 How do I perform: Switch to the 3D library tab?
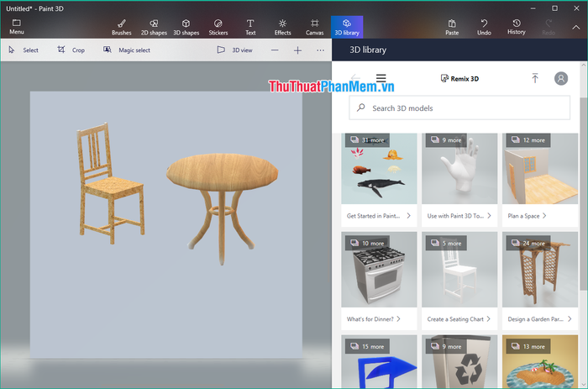[347, 27]
